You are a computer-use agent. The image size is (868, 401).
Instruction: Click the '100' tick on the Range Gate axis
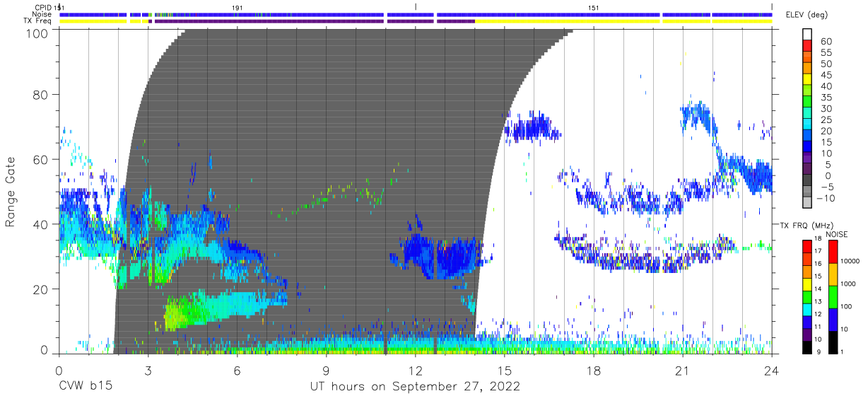38,33
